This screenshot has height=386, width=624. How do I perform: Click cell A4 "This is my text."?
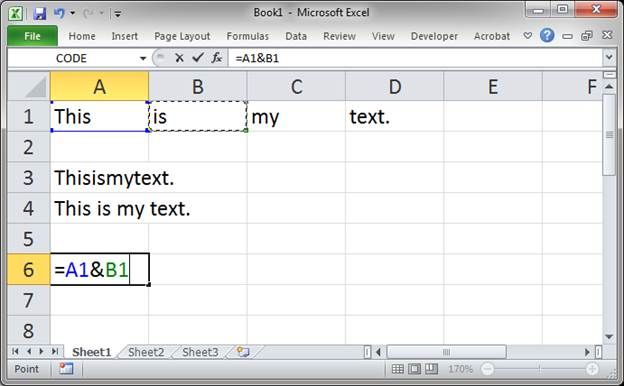(x=99, y=208)
